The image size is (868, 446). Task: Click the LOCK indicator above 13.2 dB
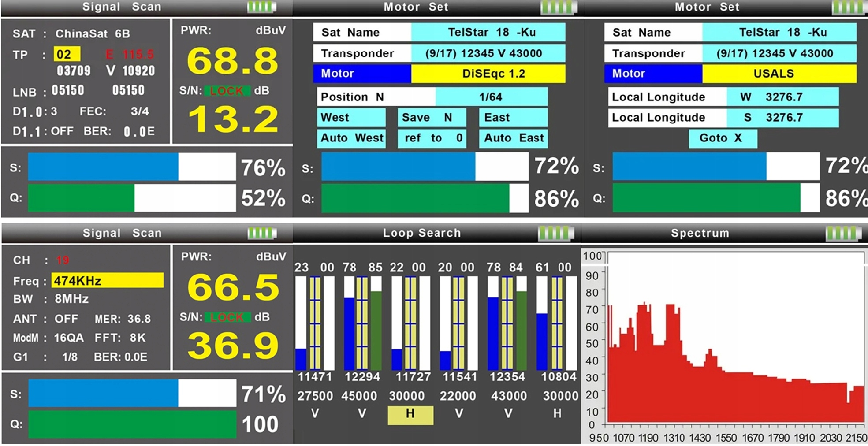pos(227,91)
